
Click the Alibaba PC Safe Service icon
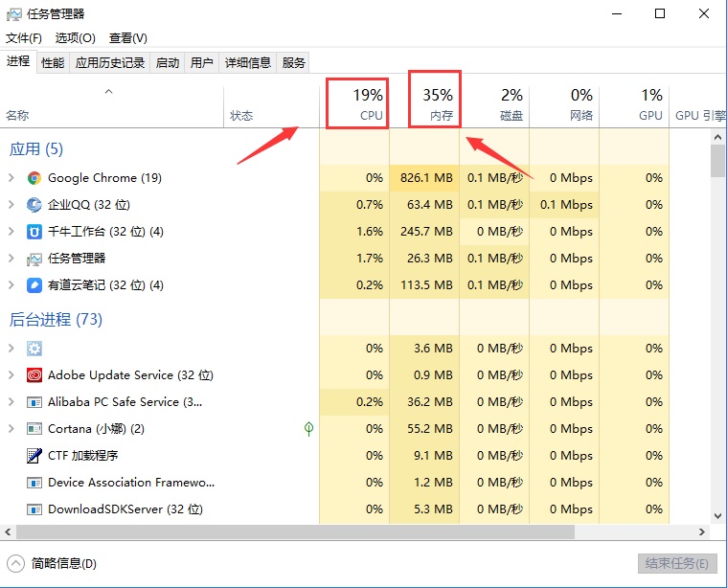point(34,402)
